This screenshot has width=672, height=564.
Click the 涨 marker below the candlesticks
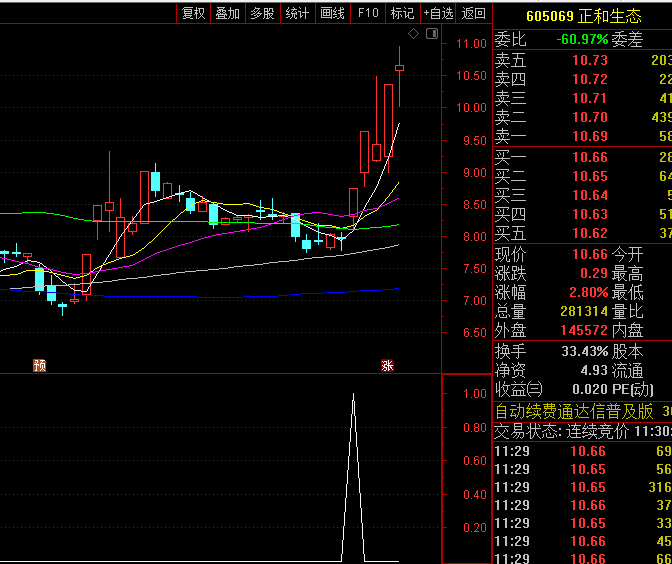point(387,365)
